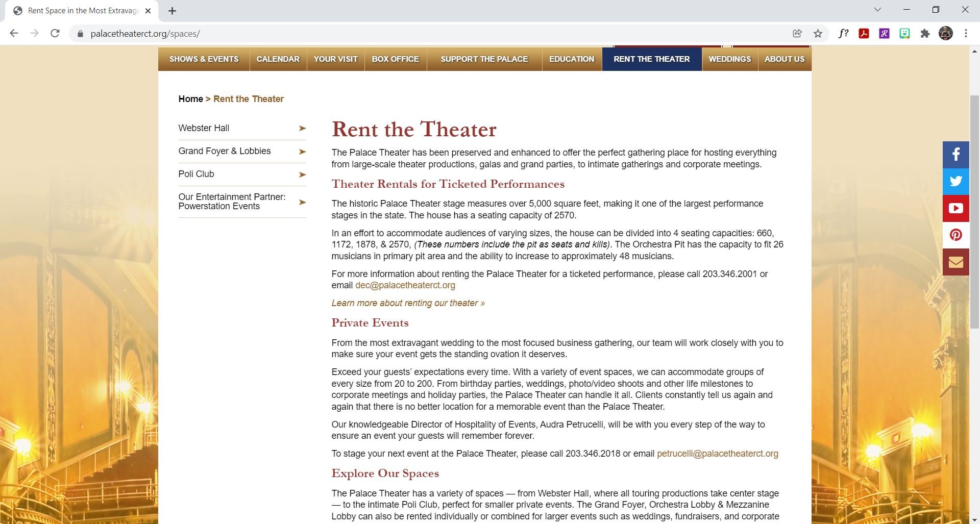Click Theater Rentals for Ticketed Performances heading
The width and height of the screenshot is (980, 524).
tap(448, 184)
